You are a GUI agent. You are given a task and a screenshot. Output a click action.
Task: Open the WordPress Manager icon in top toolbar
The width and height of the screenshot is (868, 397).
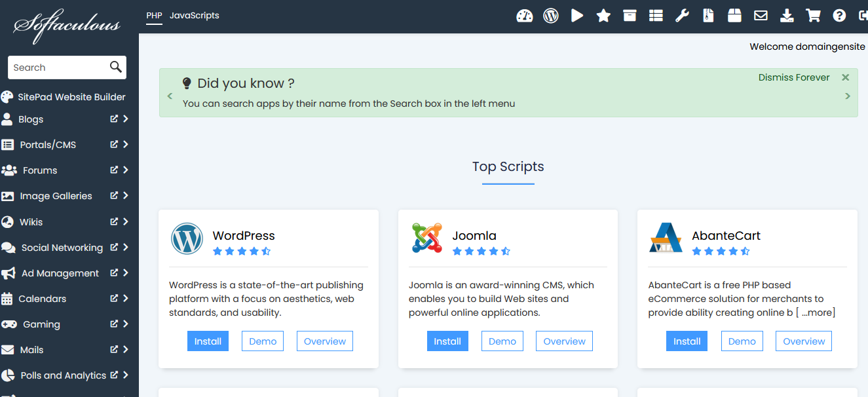[x=551, y=16]
